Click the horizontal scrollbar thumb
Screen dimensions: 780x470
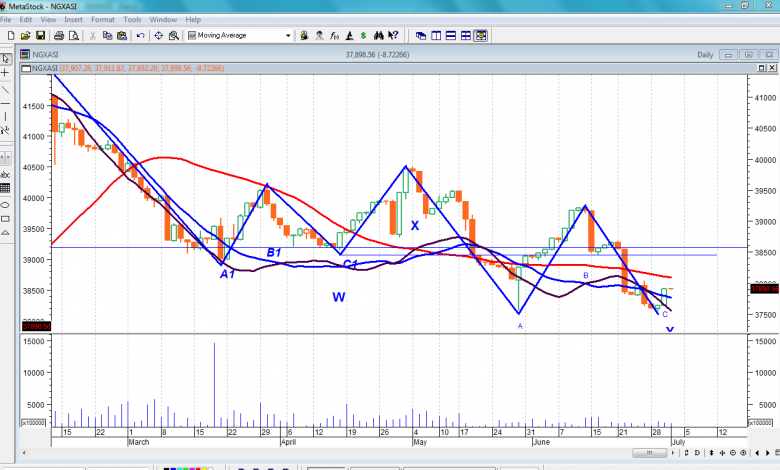click(649, 453)
